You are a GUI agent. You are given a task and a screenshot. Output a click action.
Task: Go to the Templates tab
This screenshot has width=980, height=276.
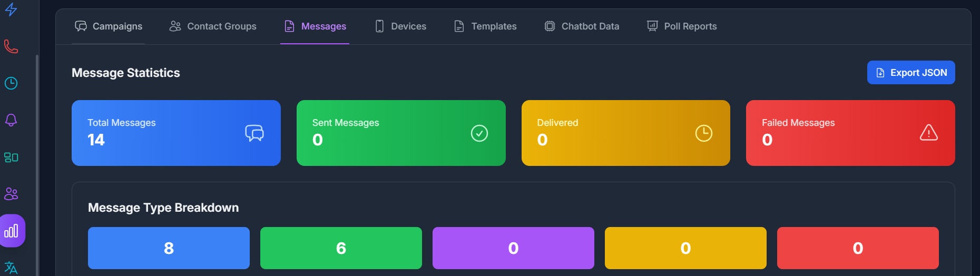(x=485, y=26)
